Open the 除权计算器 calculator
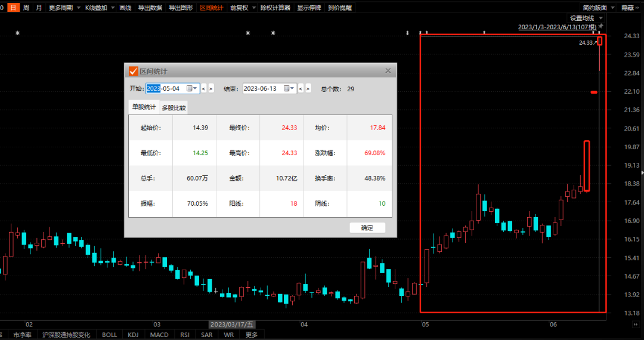 coord(275,7)
